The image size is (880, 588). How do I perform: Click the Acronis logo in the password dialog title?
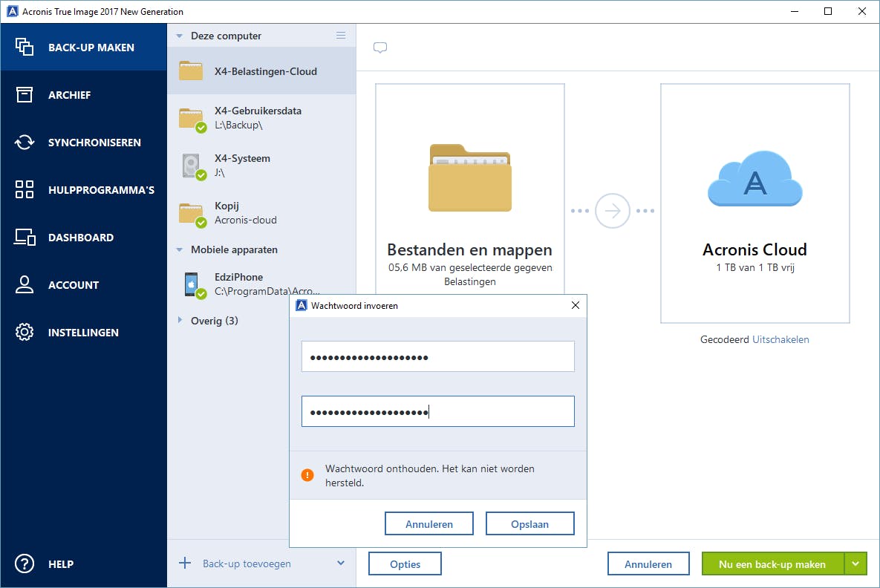click(x=302, y=305)
